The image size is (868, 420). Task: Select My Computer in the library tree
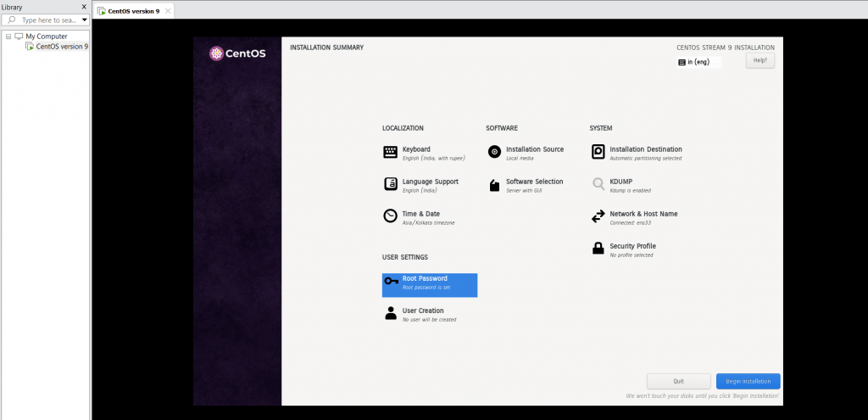[x=47, y=36]
